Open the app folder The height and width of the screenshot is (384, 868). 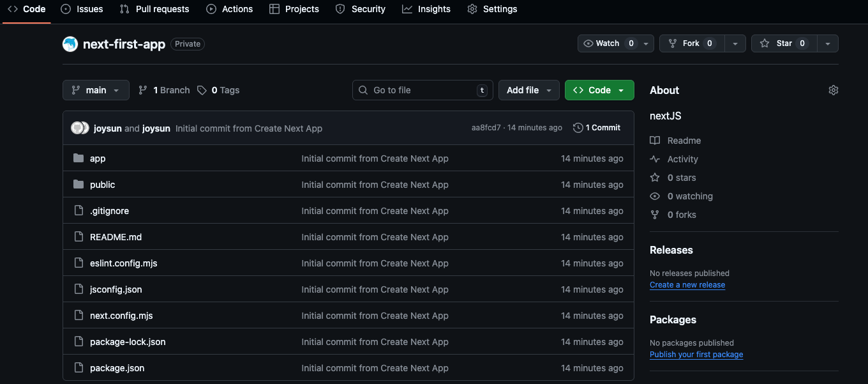(x=98, y=158)
